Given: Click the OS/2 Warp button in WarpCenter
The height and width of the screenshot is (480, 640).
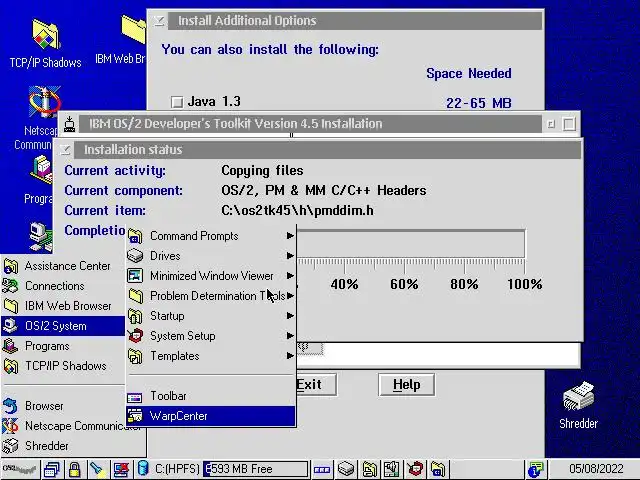Looking at the screenshot, I should click(20, 469).
